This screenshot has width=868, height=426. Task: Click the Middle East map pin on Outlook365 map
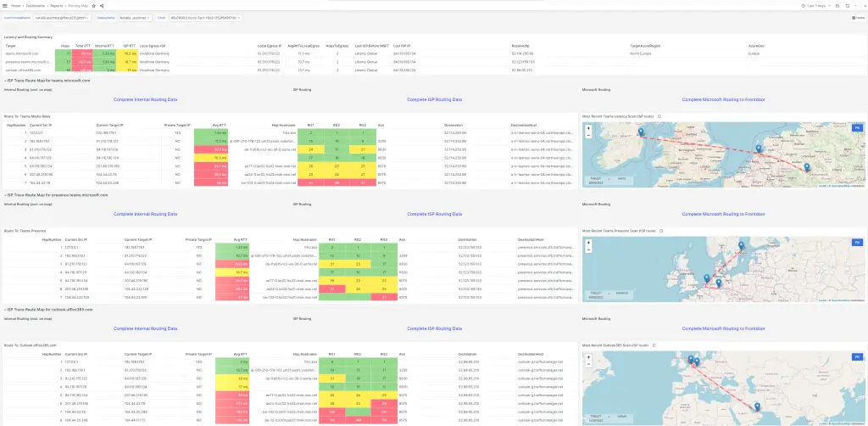756,406
